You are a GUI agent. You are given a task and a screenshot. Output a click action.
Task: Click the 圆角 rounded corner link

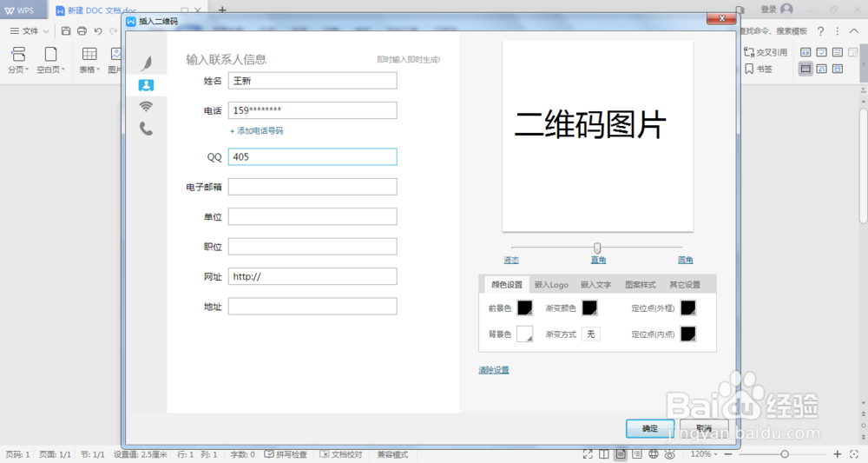coord(686,260)
